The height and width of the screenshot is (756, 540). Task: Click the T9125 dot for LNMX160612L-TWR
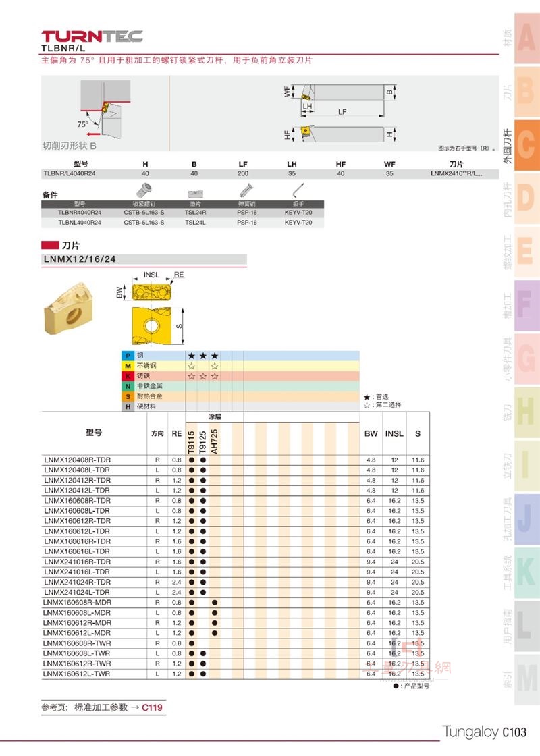click(203, 674)
